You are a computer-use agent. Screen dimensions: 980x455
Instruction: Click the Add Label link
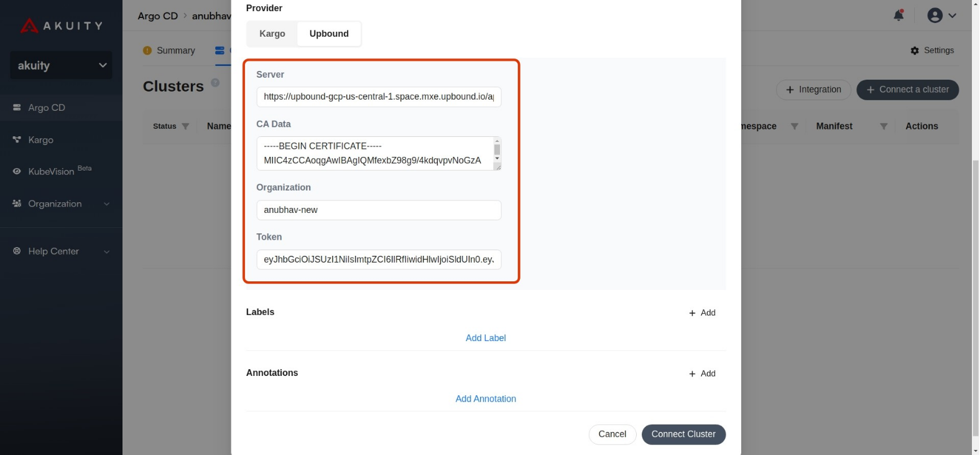[x=486, y=338]
